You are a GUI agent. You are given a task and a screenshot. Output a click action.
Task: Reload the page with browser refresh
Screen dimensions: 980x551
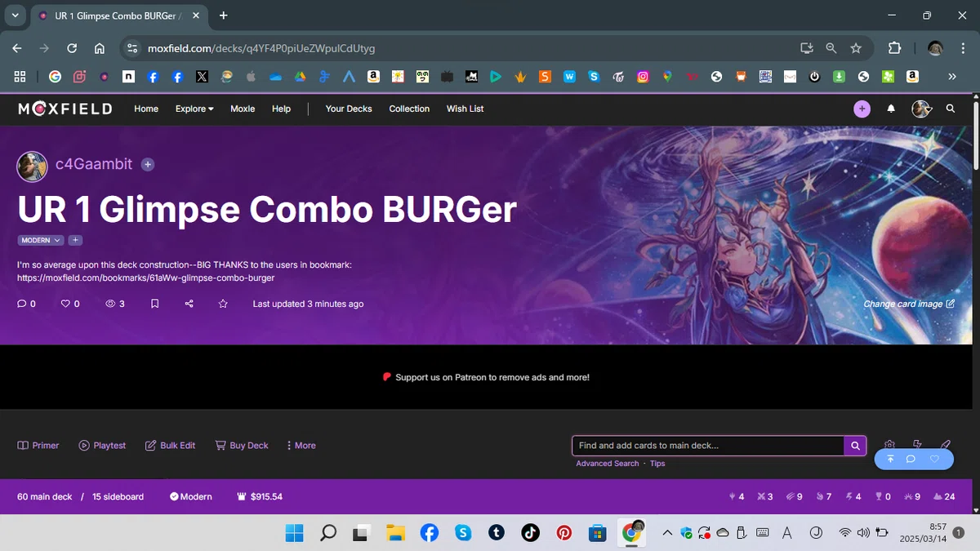pyautogui.click(x=72, y=48)
